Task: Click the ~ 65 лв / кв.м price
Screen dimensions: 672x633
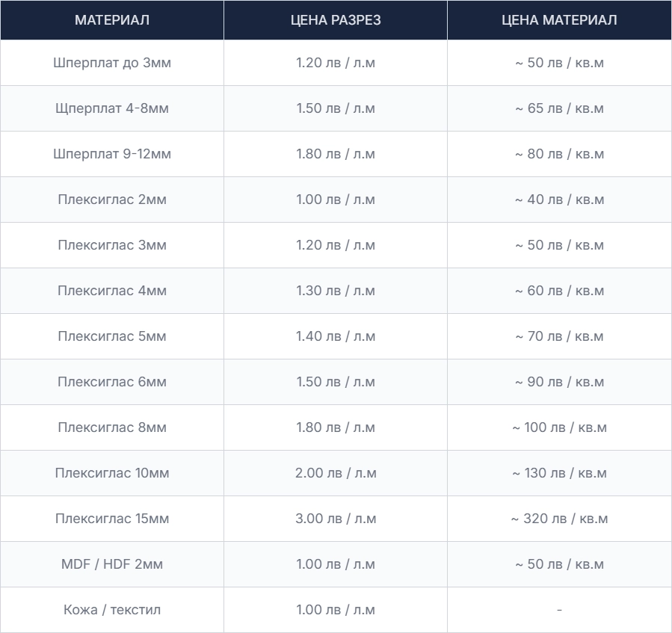Action: tap(559, 108)
